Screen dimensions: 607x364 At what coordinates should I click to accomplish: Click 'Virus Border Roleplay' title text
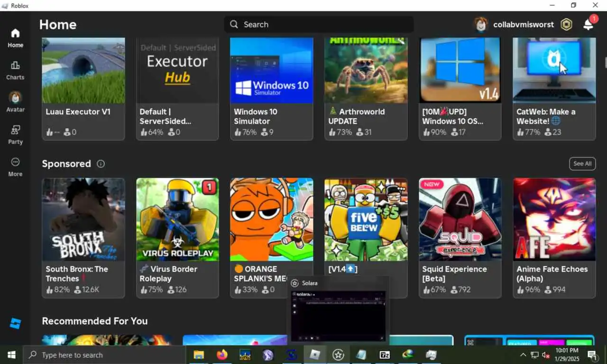[168, 274]
